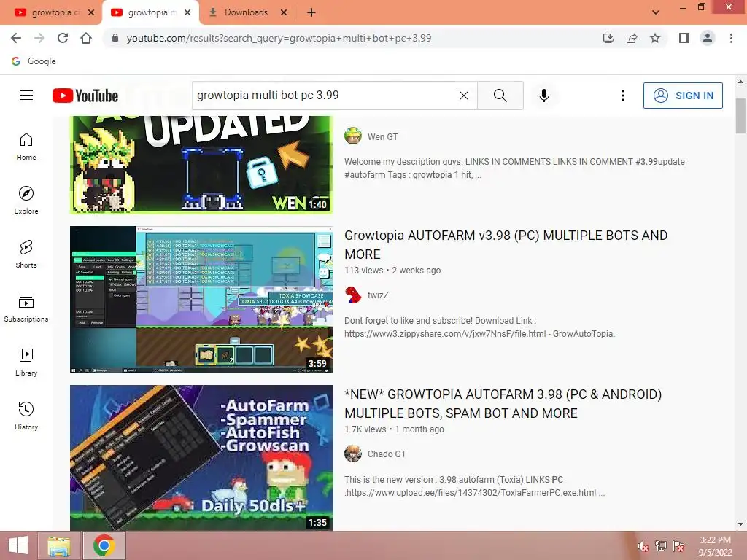The height and width of the screenshot is (560, 747).
Task: Open a new browser tab
Action: click(x=311, y=12)
